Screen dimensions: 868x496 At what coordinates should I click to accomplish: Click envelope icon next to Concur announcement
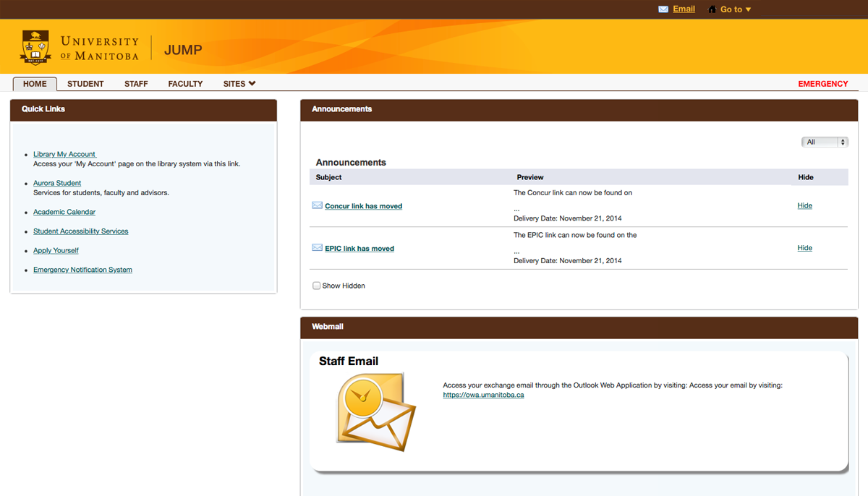(x=317, y=205)
